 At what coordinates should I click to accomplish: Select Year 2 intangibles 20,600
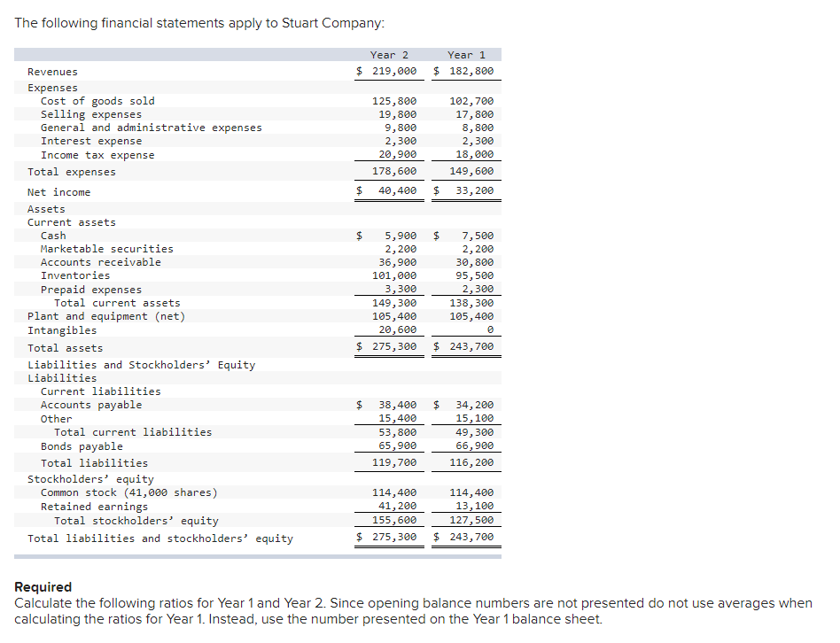[x=398, y=329]
